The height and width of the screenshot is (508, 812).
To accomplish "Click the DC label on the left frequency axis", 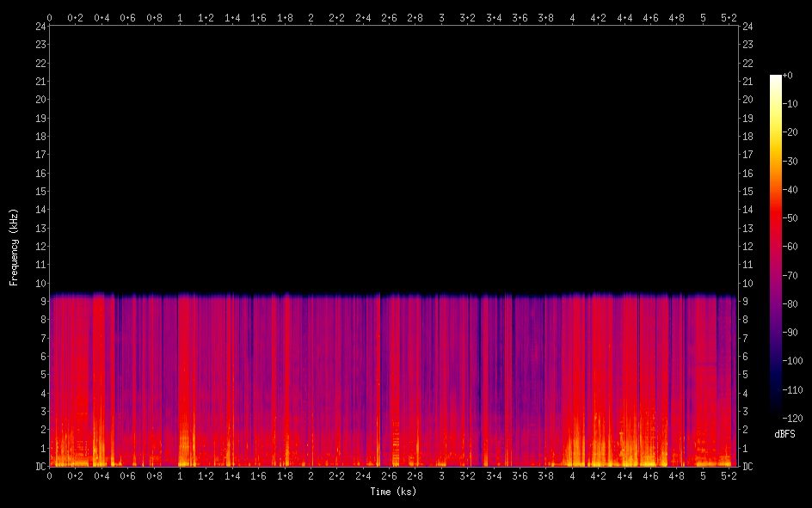I will 40,467.
